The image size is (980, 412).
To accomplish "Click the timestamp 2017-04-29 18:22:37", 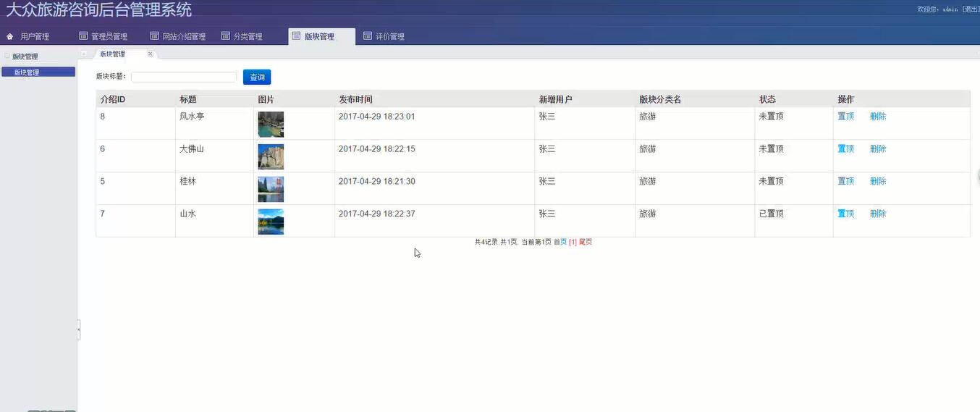I will coord(377,214).
